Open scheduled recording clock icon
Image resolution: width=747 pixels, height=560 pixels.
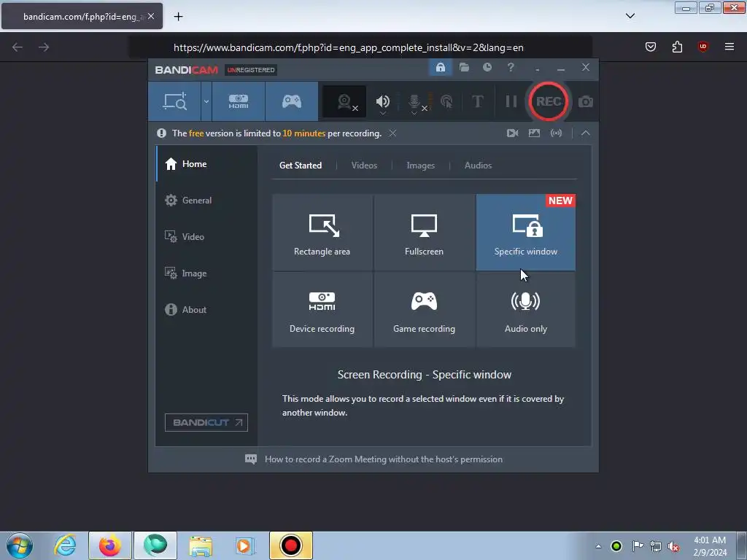coord(487,68)
